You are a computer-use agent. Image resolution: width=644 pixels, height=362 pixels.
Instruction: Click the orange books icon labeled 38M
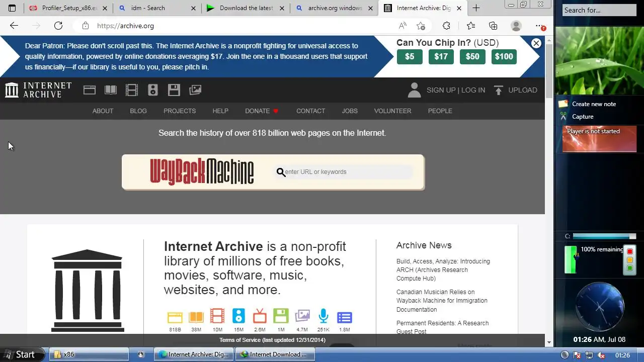pyautogui.click(x=196, y=317)
